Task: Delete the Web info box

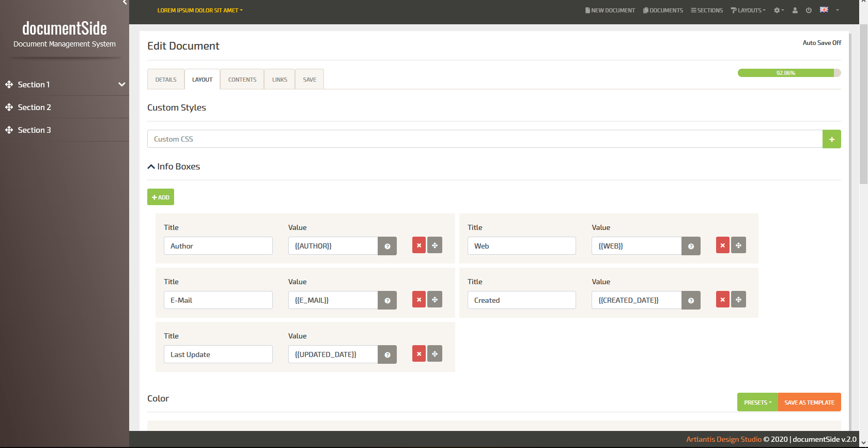Action: click(723, 245)
